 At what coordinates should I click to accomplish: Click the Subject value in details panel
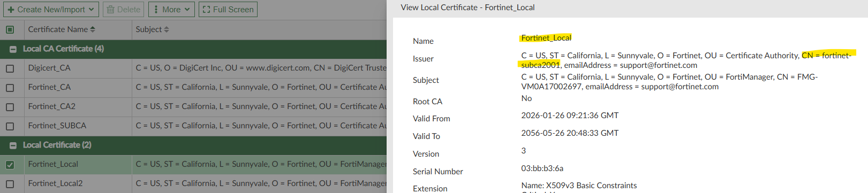[x=669, y=82]
